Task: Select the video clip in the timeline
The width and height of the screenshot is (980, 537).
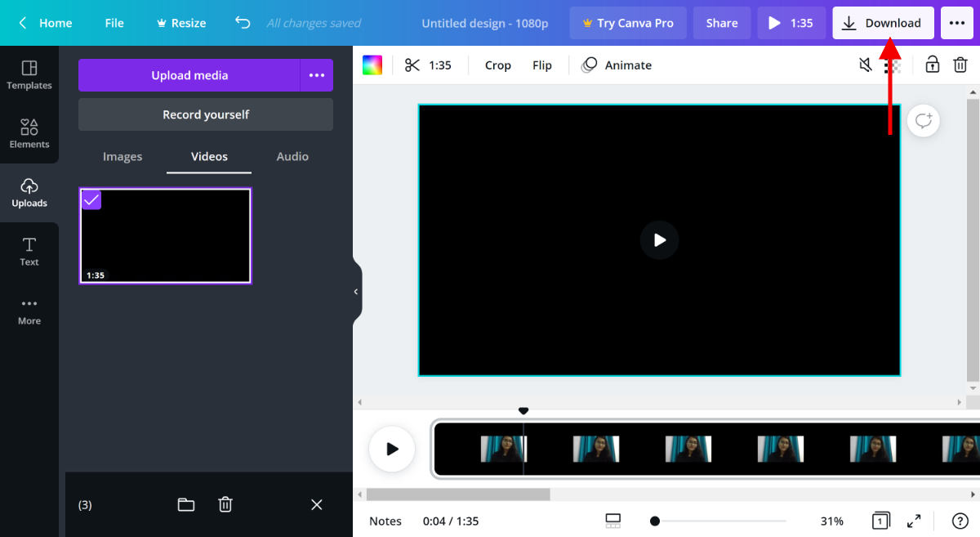Action: (x=706, y=449)
